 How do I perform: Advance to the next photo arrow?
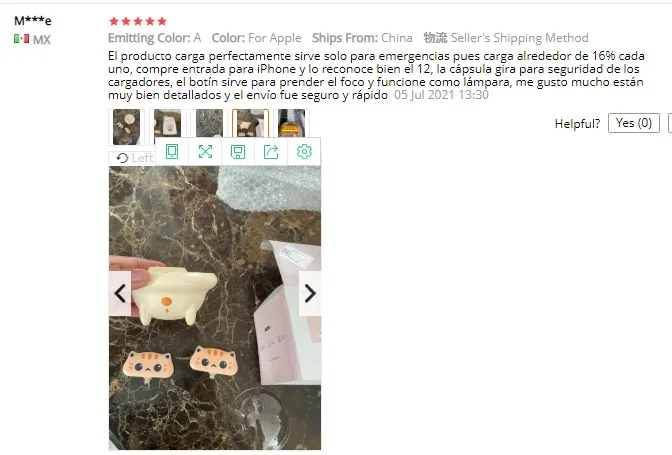pyautogui.click(x=310, y=293)
